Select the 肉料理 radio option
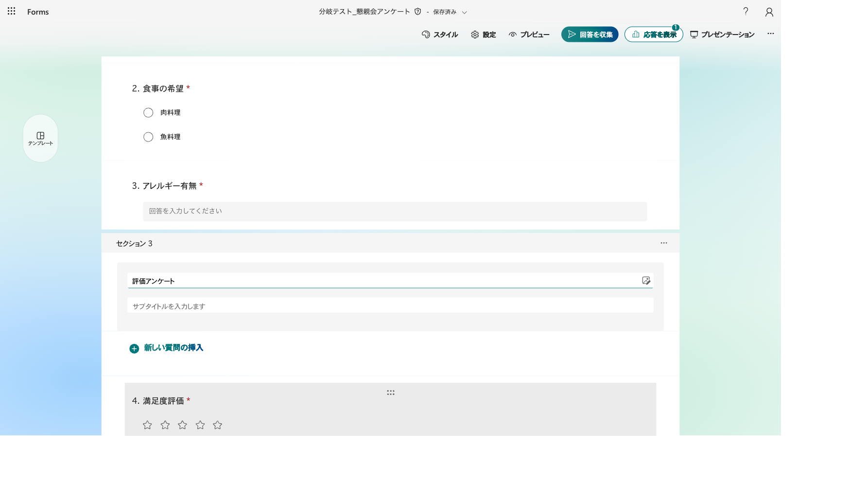 coord(148,112)
